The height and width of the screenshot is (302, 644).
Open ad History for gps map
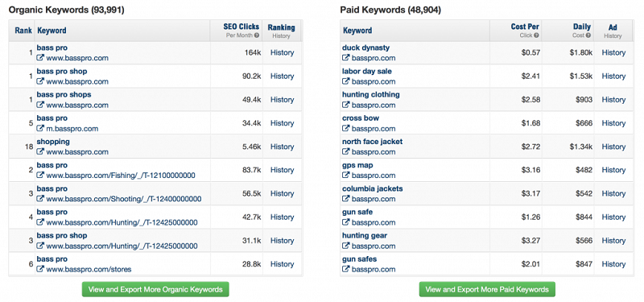(x=613, y=170)
